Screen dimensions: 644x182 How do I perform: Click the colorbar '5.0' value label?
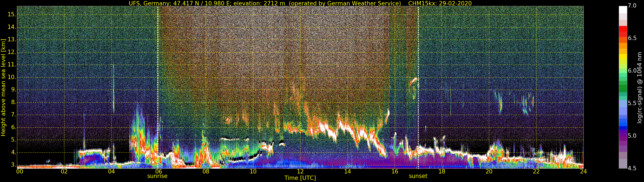pos(632,136)
